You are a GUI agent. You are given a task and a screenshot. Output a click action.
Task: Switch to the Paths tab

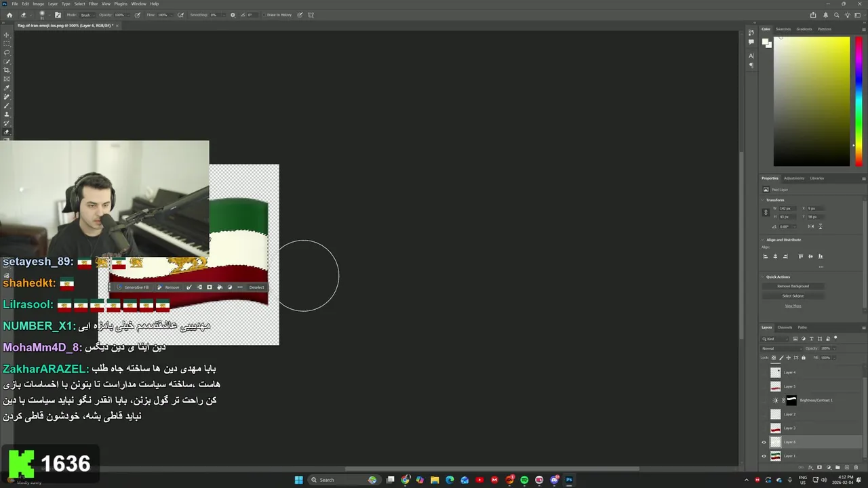point(802,327)
